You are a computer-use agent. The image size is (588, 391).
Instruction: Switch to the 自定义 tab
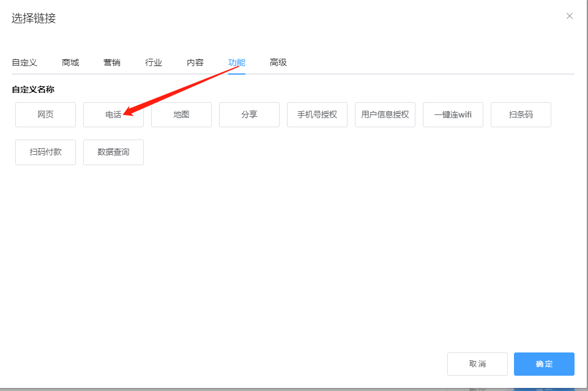(x=24, y=62)
